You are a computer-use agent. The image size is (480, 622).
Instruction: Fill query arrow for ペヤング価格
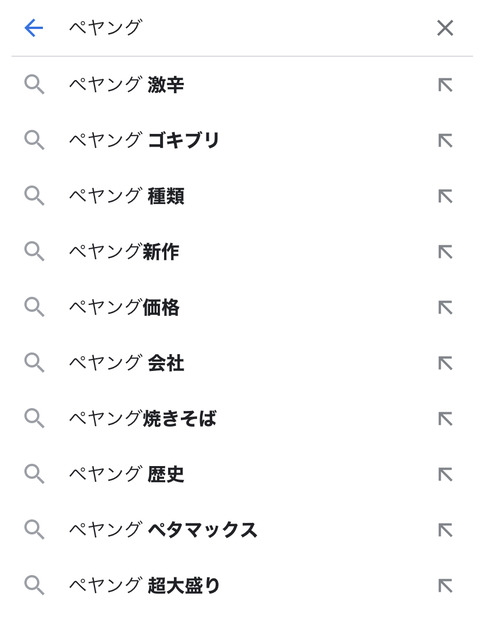tap(445, 307)
